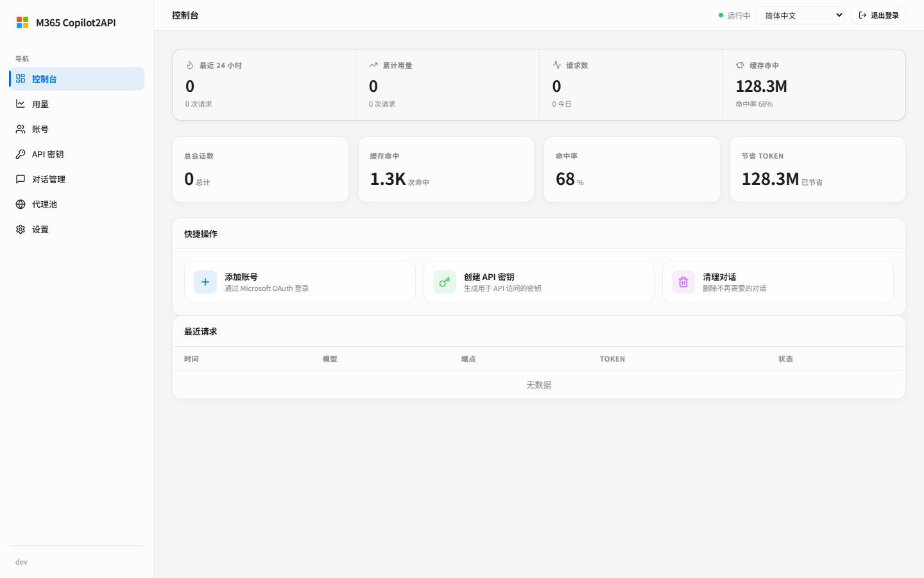924x578 pixels.
Task: Click the chart icon beside 用量
Action: [21, 103]
